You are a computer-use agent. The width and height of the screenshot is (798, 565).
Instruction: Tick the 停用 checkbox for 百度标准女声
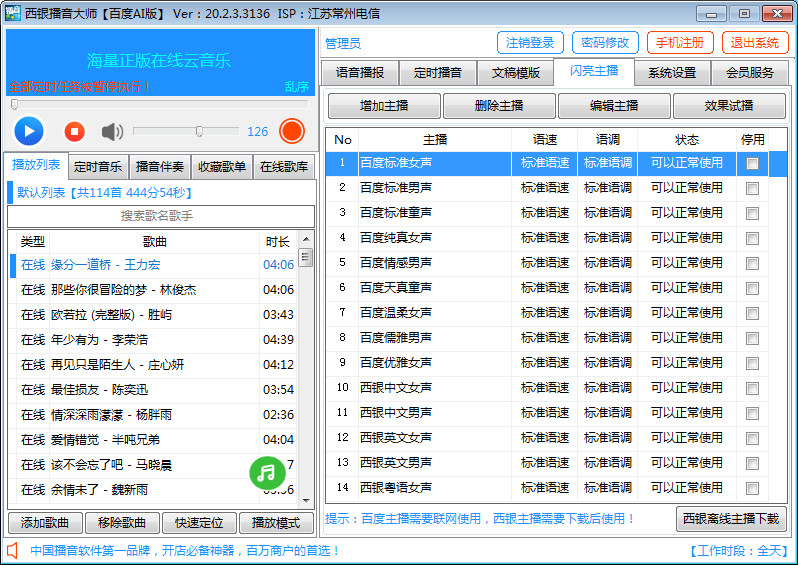(752, 163)
